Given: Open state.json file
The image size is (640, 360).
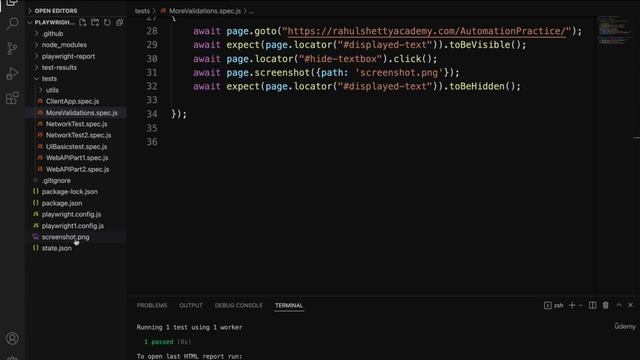Looking at the screenshot, I should [x=56, y=248].
